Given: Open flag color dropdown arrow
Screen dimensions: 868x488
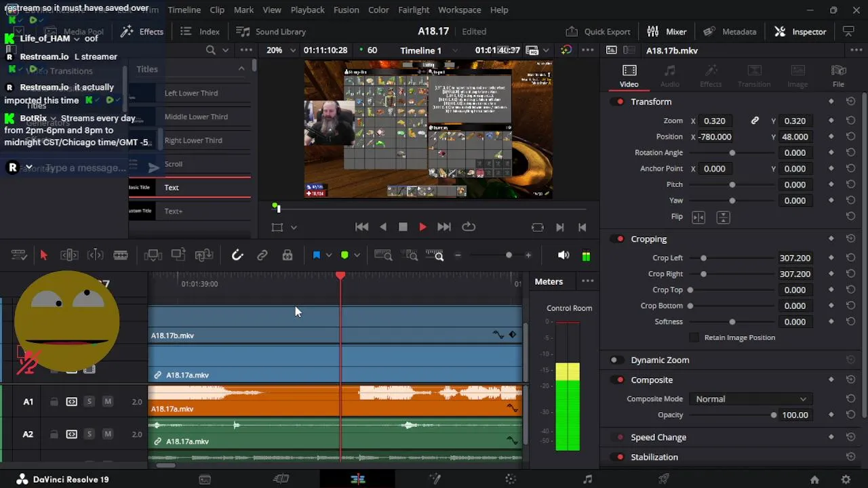Looking at the screenshot, I should tap(329, 256).
